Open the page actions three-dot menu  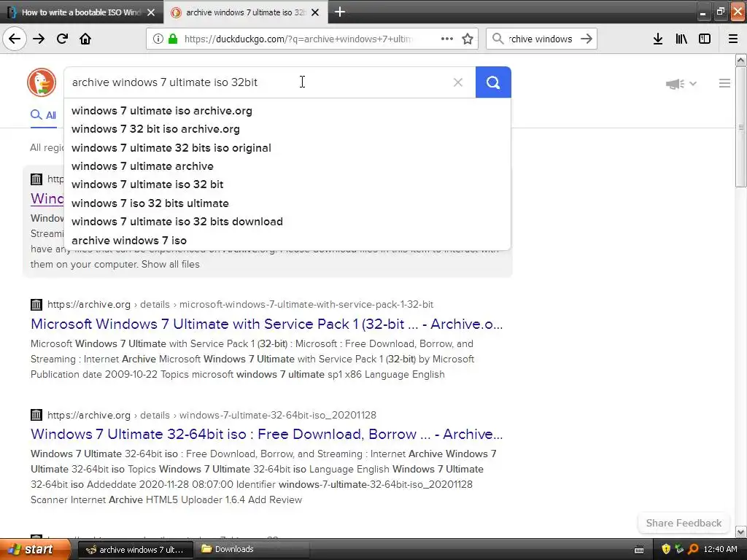pos(447,39)
